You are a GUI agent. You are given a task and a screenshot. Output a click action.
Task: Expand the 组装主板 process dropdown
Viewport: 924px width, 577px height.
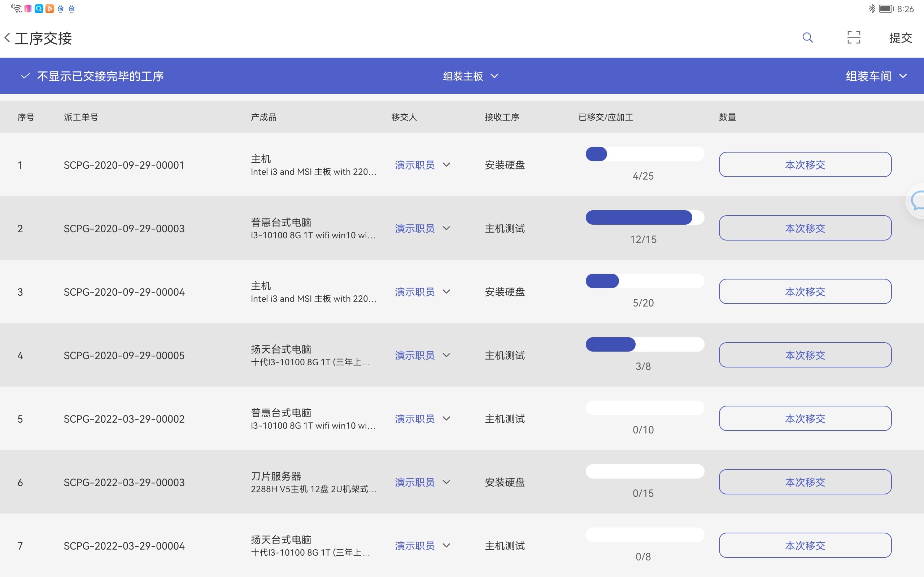(470, 76)
